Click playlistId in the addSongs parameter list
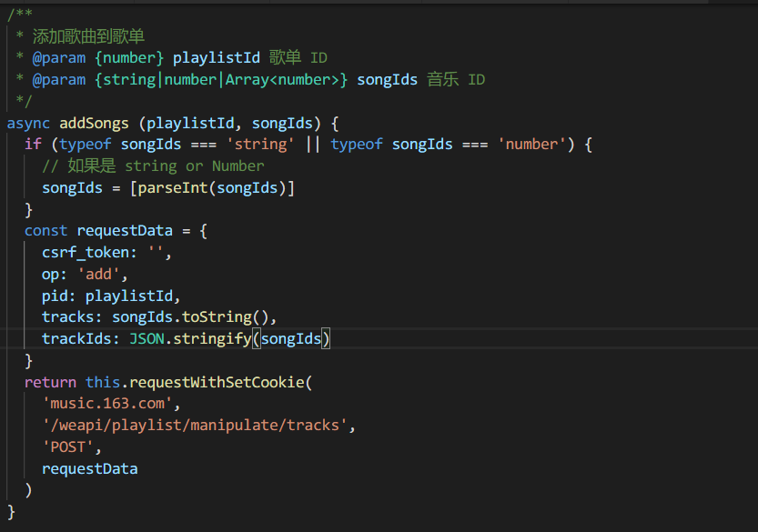 click(190, 123)
